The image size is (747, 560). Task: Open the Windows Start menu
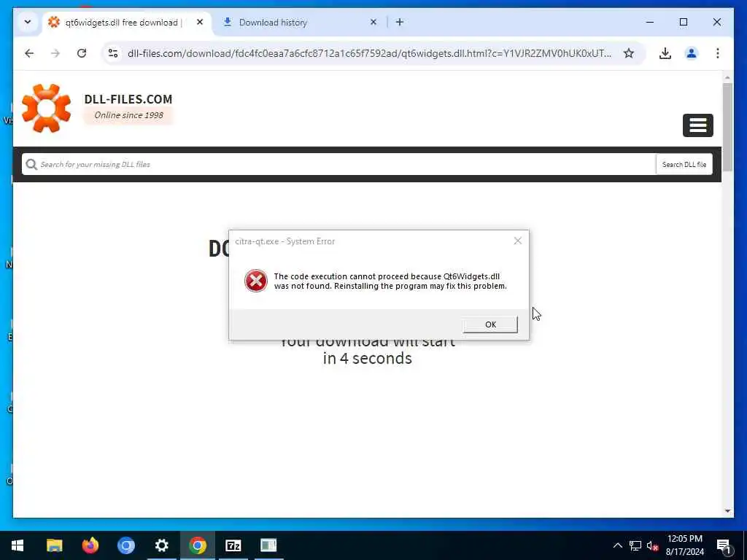point(18,545)
